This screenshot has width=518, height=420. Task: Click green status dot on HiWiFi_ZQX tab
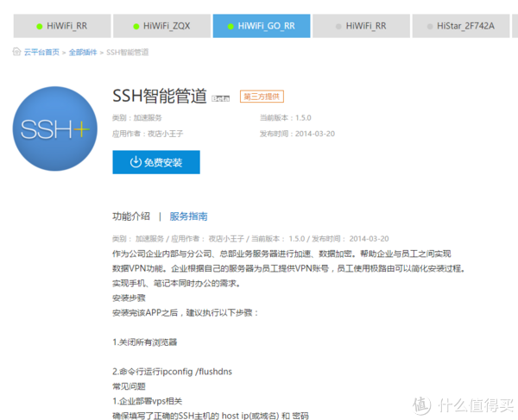136,27
